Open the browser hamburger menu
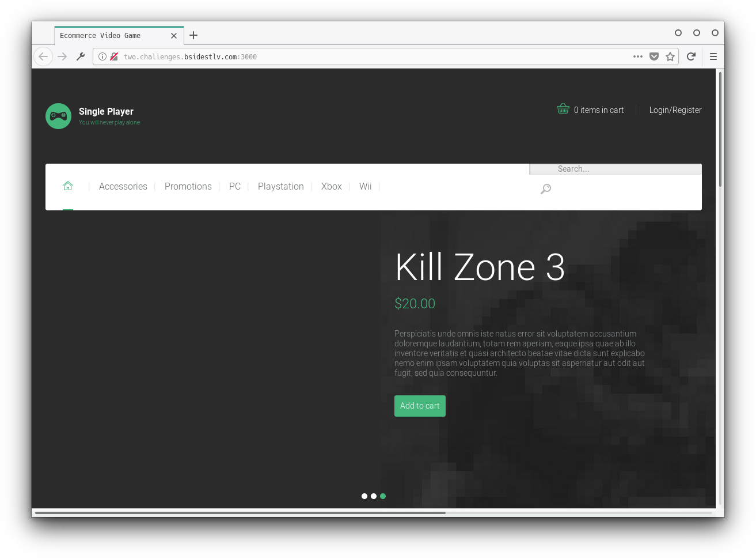Viewport: 756px width, 559px height. point(713,56)
